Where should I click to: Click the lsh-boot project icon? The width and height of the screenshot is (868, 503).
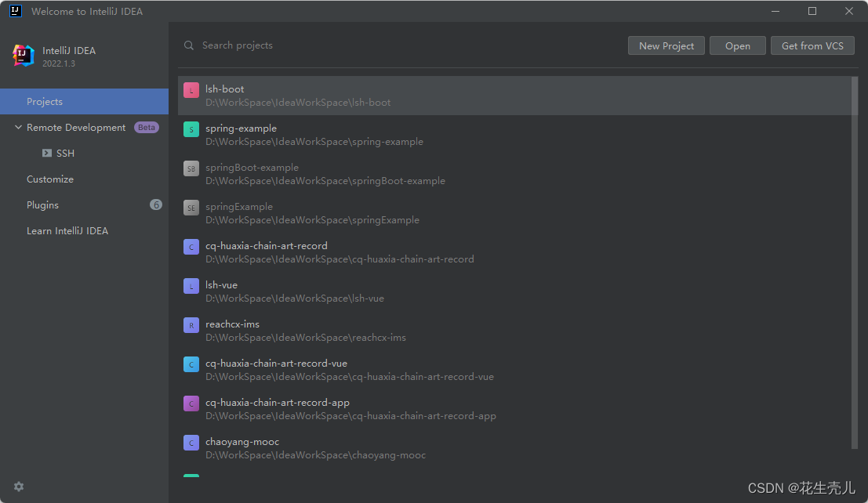coord(191,90)
